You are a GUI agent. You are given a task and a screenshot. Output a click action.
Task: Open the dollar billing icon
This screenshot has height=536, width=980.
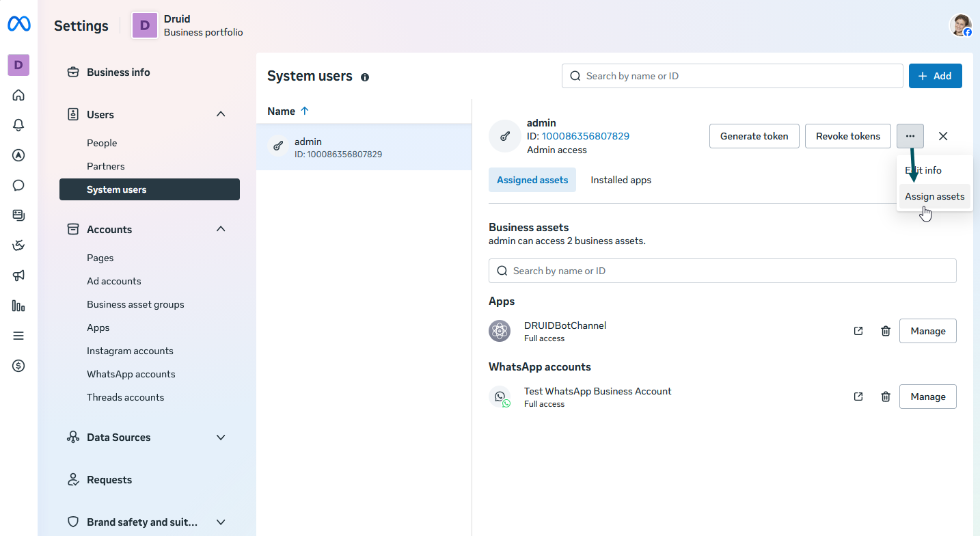(18, 366)
